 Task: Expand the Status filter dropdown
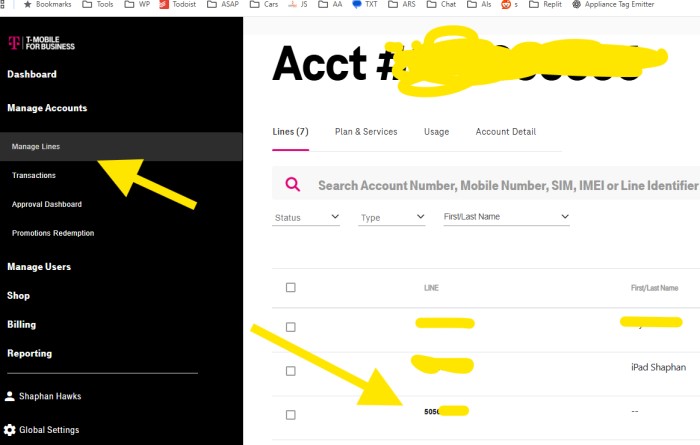point(306,217)
